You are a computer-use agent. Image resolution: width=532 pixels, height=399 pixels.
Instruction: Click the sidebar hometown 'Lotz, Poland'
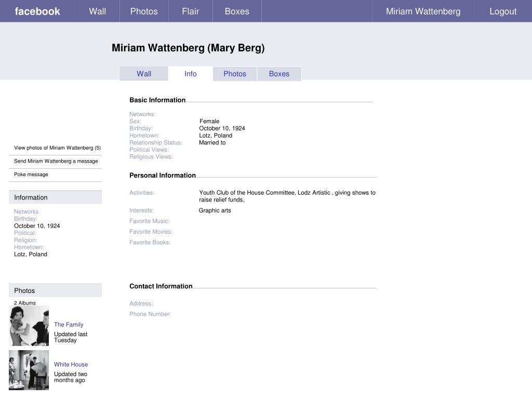click(x=31, y=255)
